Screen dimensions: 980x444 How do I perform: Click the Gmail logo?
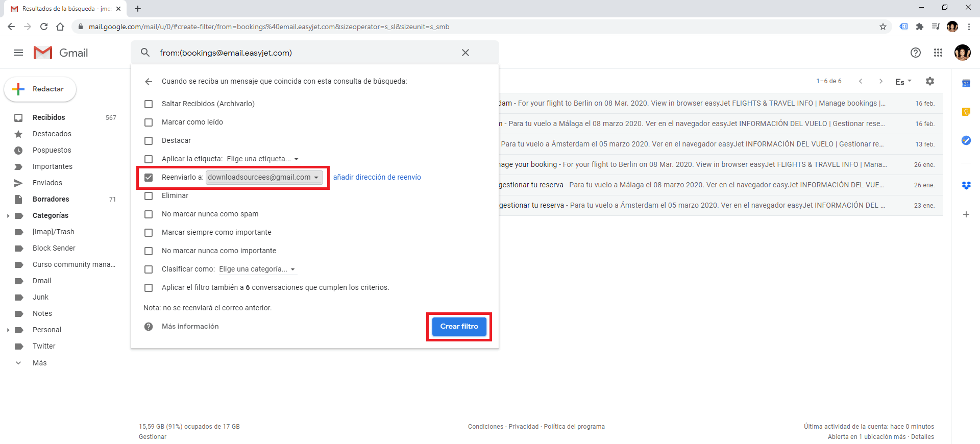[61, 53]
